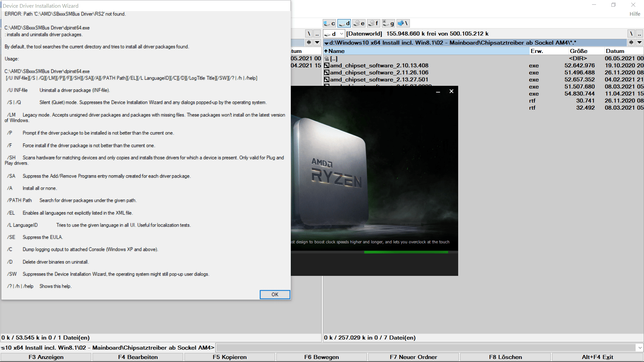
Task: Go to parent directory in right panel
Action: click(x=639, y=34)
